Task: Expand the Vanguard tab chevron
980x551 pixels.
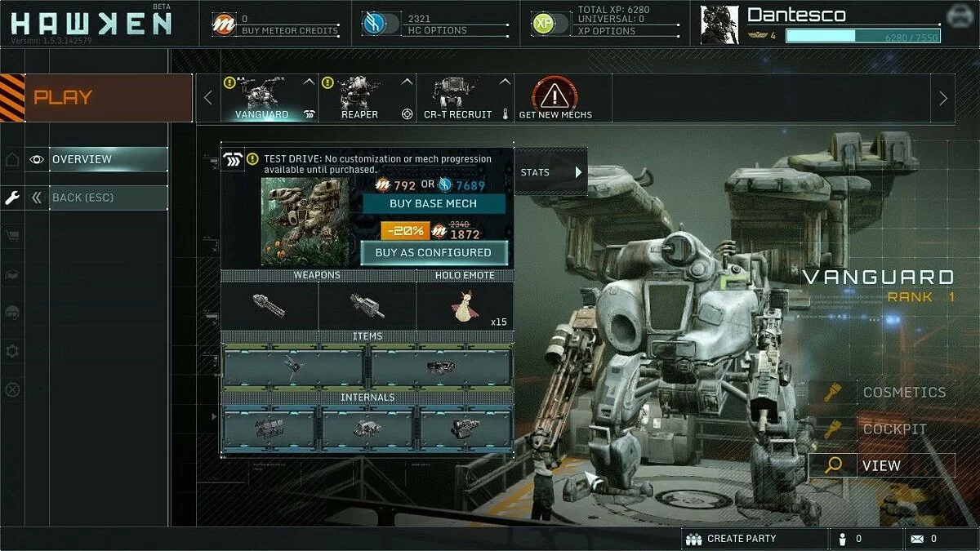Action: coord(308,82)
